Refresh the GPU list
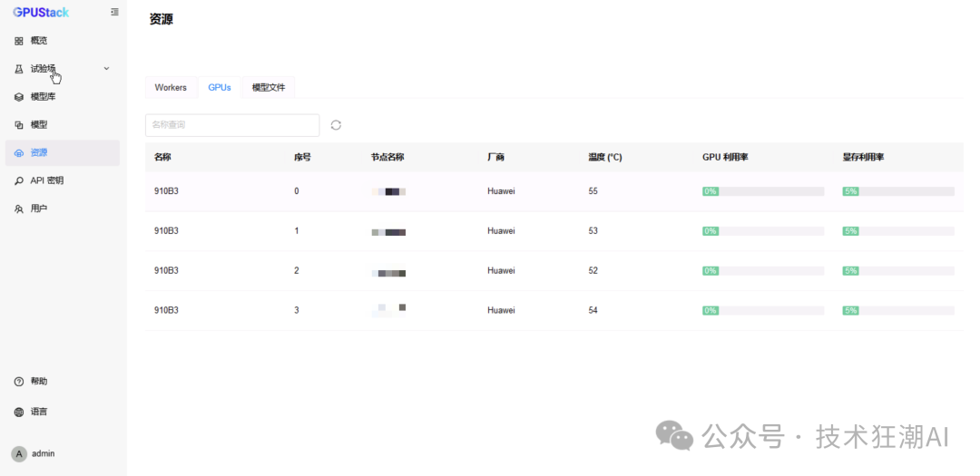 coord(336,125)
